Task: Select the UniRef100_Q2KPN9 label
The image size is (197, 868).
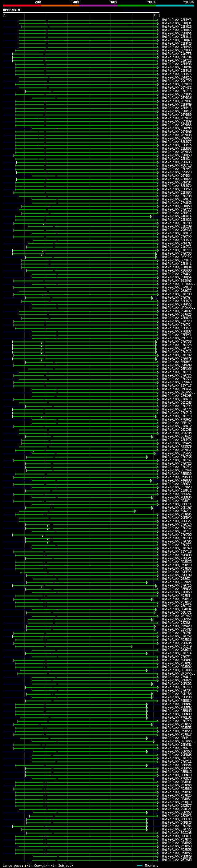Action: click(176, 104)
